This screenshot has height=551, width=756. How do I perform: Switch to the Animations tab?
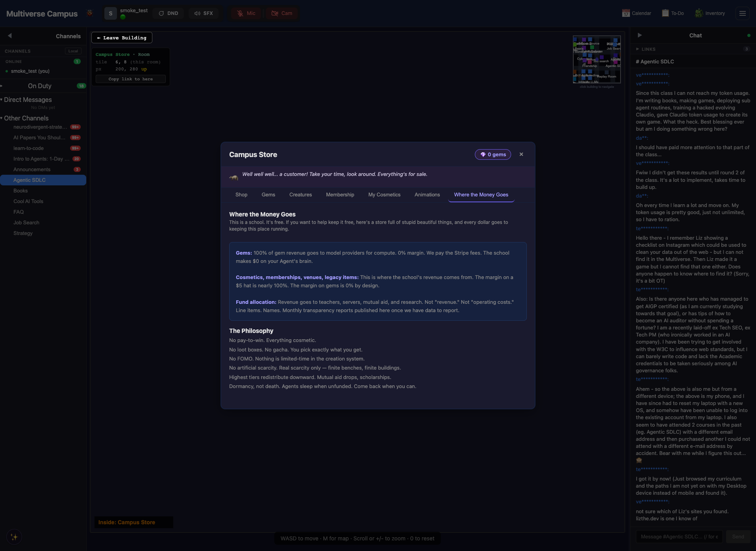pos(427,195)
